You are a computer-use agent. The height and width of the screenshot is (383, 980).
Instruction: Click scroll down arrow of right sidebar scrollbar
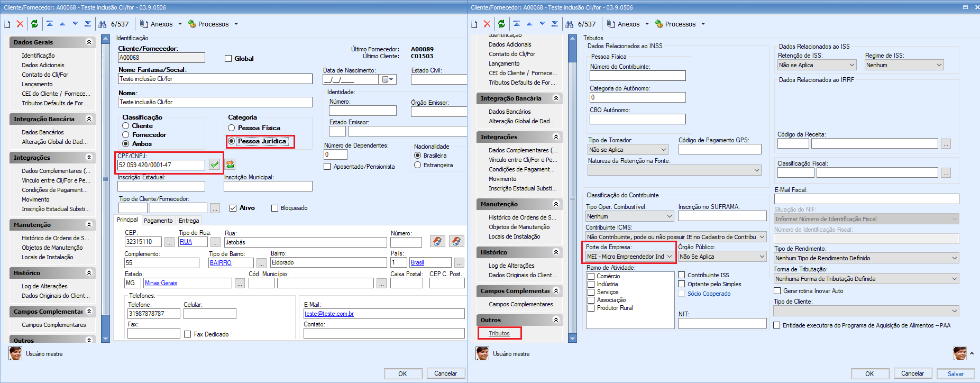tap(572, 339)
